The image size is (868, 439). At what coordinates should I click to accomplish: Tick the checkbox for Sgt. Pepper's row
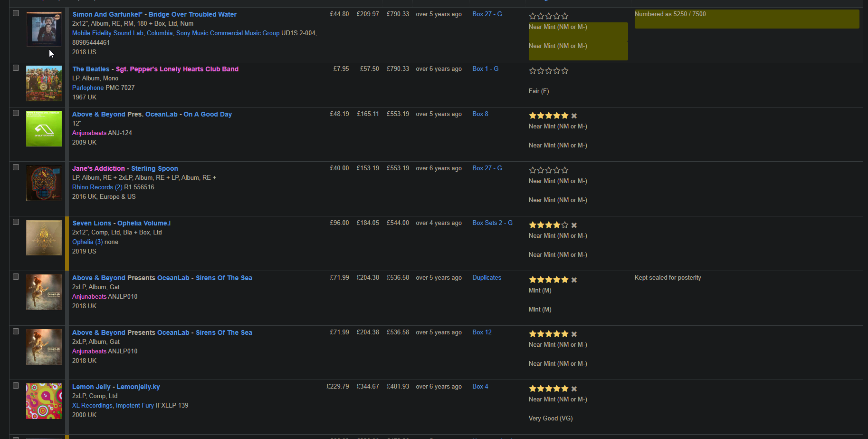(x=16, y=68)
